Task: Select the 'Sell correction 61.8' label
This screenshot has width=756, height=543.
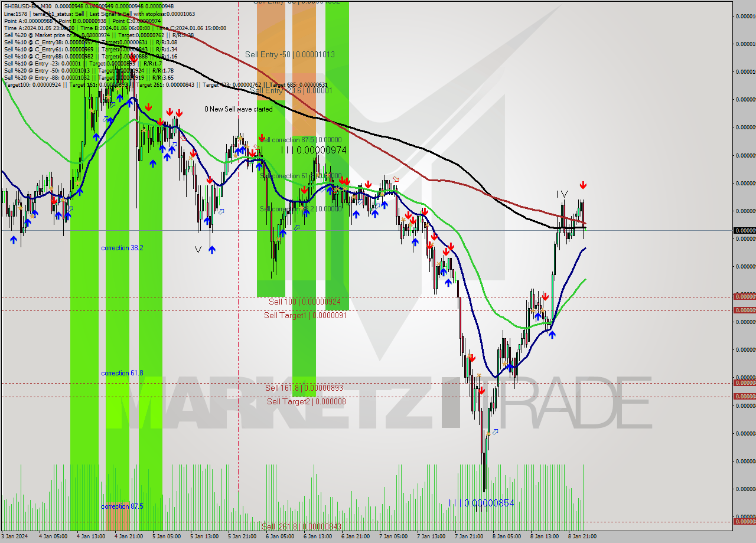Action: (301, 176)
